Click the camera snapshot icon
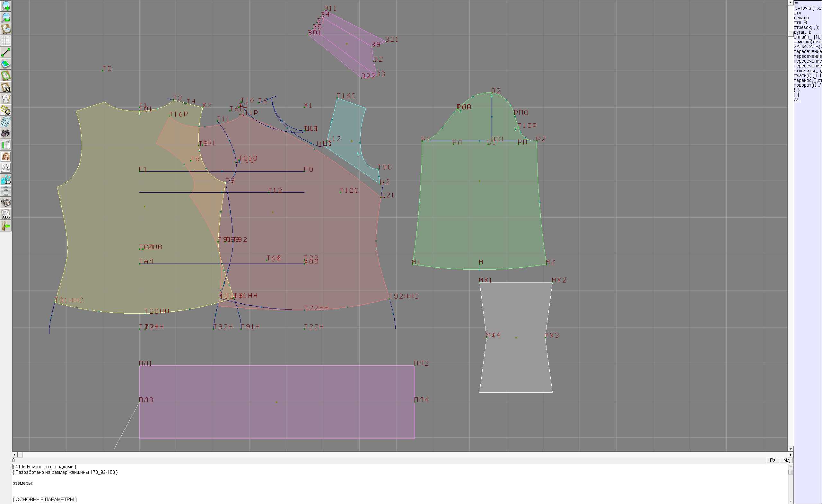 6,134
